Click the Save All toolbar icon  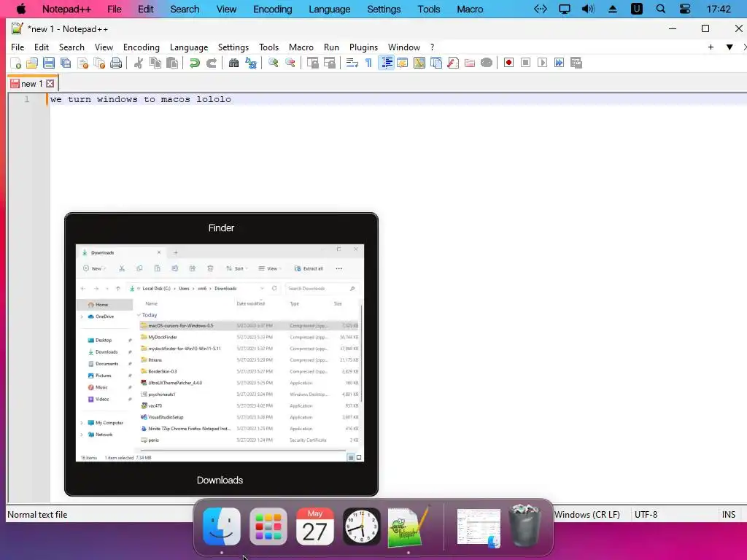pyautogui.click(x=66, y=63)
